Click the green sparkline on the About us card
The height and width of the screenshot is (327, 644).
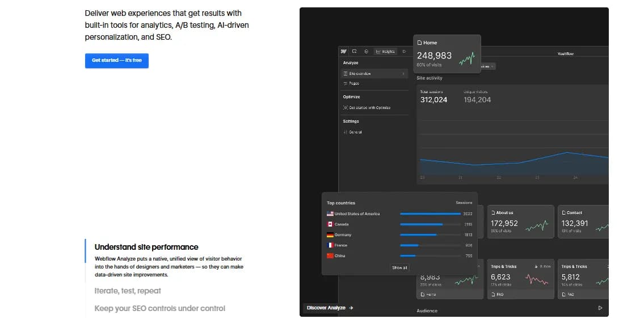(x=537, y=226)
